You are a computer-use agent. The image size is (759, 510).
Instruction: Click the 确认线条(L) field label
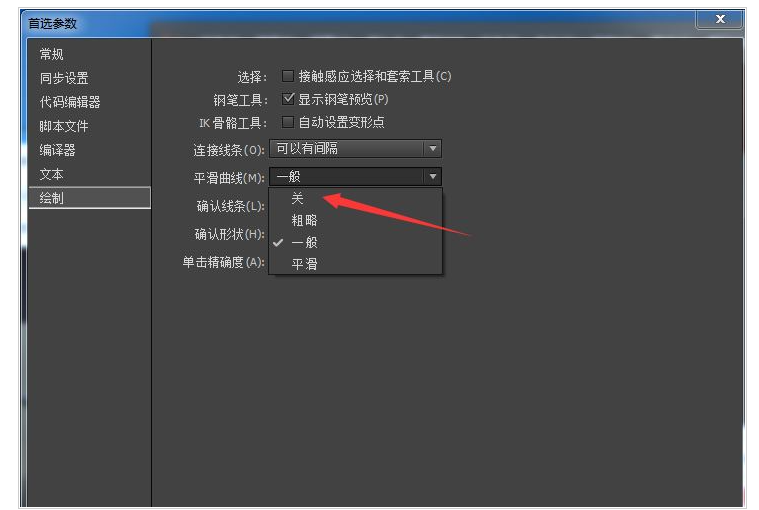[x=229, y=206]
